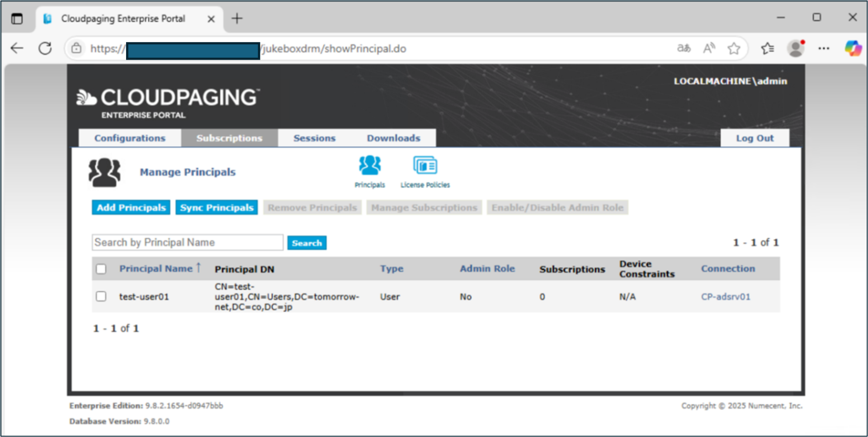Open browser Settings and more menu
The image size is (868, 437).
(x=824, y=48)
